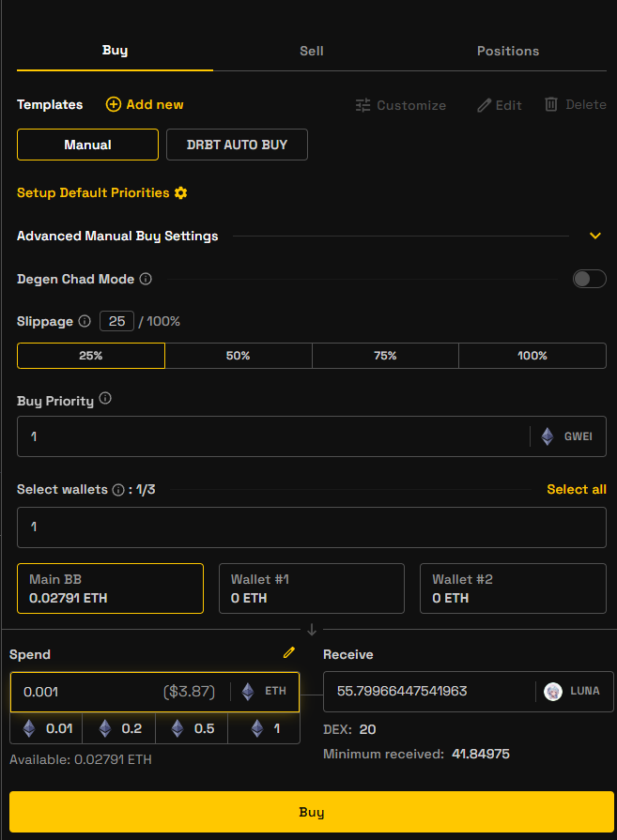Click the Customize sliders icon
The height and width of the screenshot is (840, 617).
click(x=363, y=105)
